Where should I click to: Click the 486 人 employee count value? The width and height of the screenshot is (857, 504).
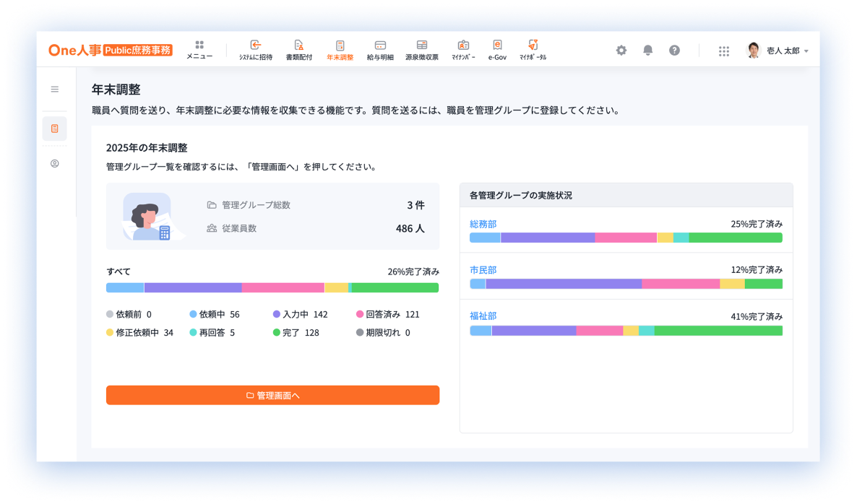(x=410, y=229)
